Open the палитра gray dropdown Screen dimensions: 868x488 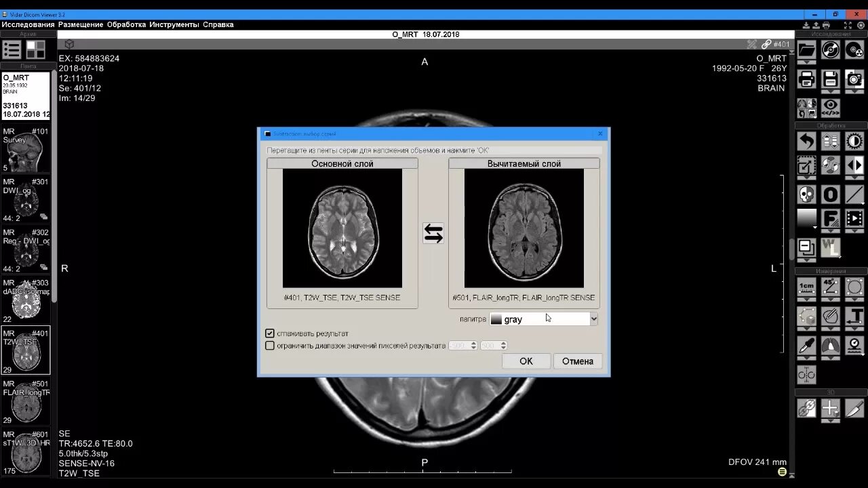(x=544, y=319)
